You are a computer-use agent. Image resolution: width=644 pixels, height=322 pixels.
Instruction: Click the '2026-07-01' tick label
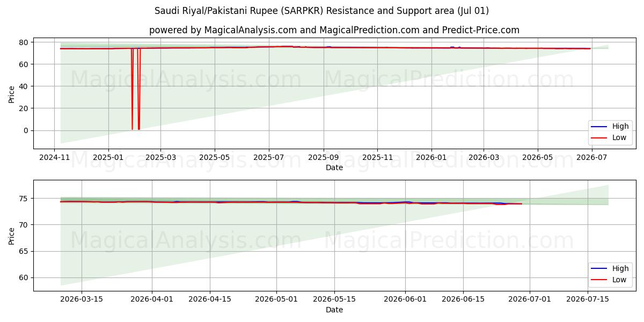[530, 299]
